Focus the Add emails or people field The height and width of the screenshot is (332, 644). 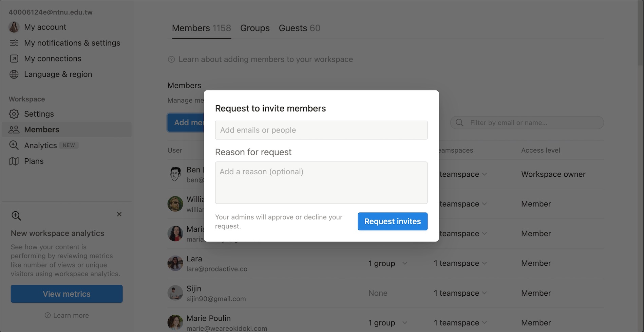(x=321, y=130)
